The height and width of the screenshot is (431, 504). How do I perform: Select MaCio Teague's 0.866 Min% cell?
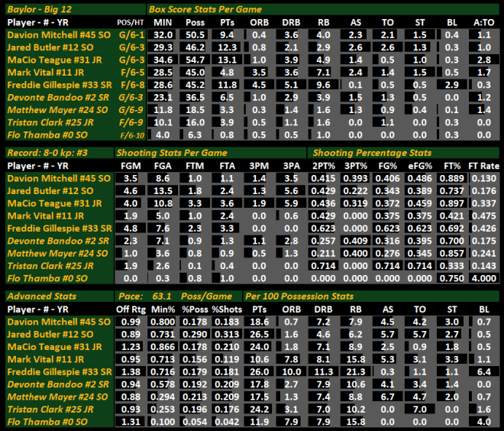tap(163, 347)
